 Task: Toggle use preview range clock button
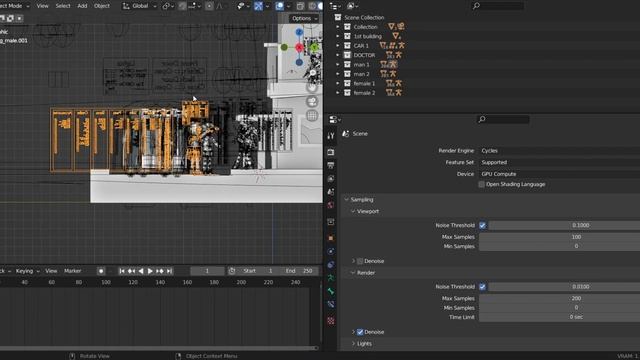(x=232, y=271)
